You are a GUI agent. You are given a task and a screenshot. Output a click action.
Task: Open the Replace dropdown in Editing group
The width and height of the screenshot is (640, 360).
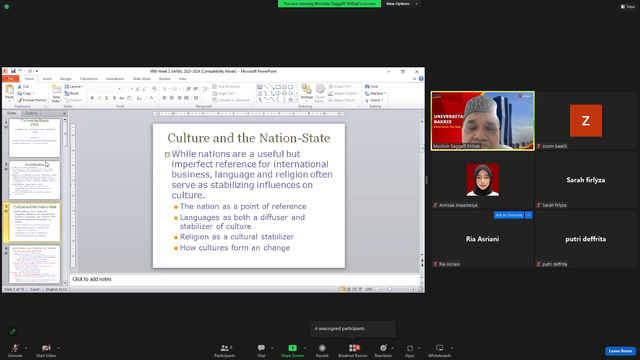click(x=376, y=93)
